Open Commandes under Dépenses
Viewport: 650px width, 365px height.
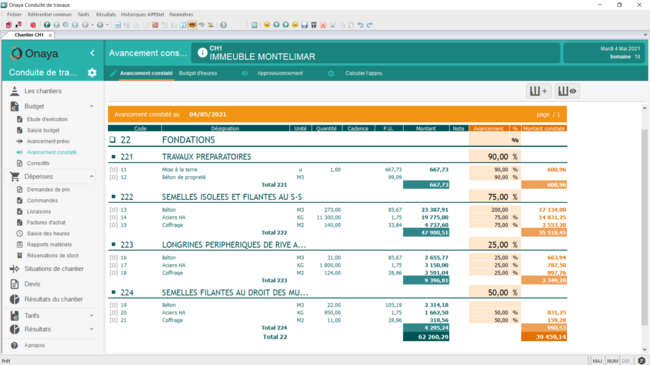[x=42, y=200]
